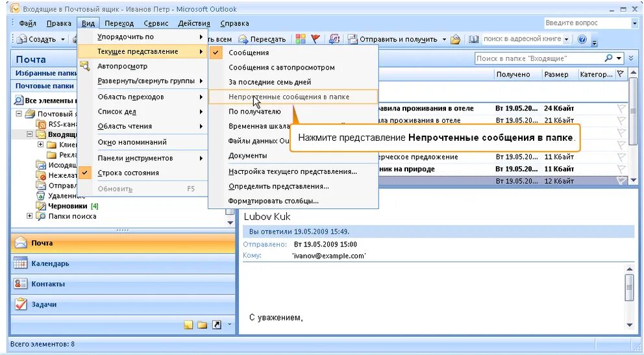Image resolution: width=644 pixels, height=355 pixels.
Task: Open the Сервис menu
Action: [x=156, y=23]
